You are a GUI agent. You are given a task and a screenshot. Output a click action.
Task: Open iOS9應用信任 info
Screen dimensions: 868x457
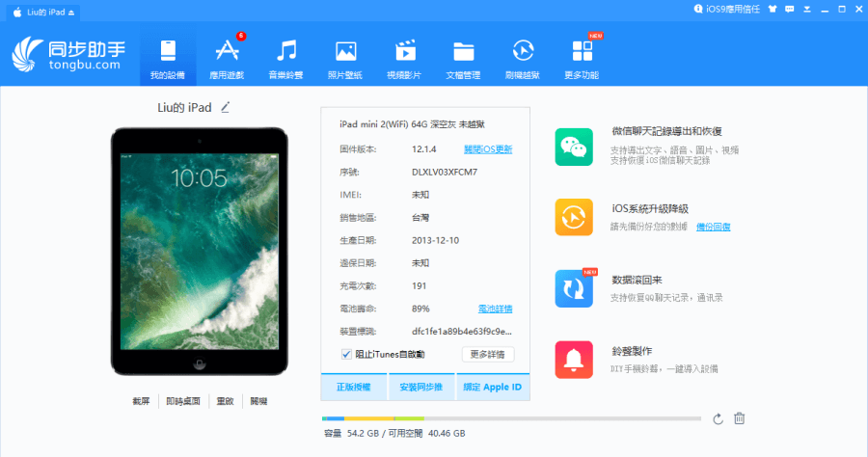(727, 10)
